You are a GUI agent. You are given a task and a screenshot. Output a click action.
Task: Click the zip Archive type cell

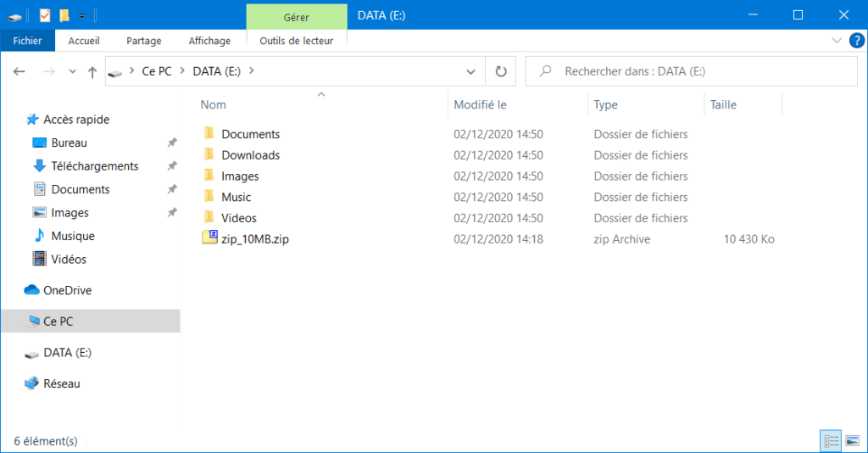click(621, 239)
